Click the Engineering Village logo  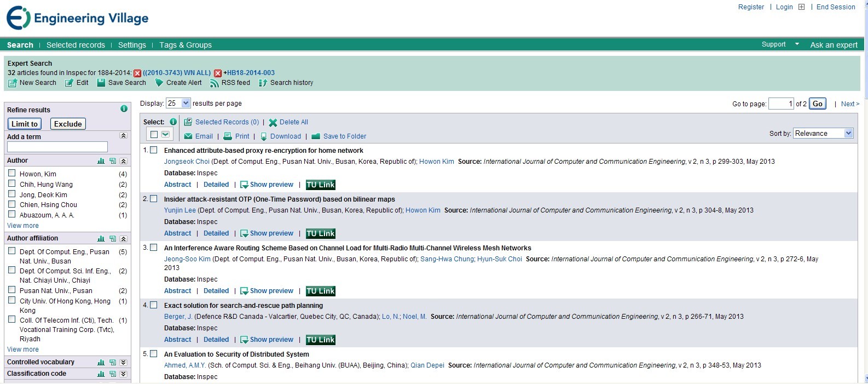[x=77, y=18]
